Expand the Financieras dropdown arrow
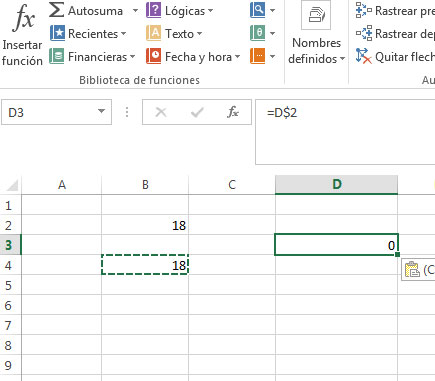The width and height of the screenshot is (435, 381). point(132,57)
